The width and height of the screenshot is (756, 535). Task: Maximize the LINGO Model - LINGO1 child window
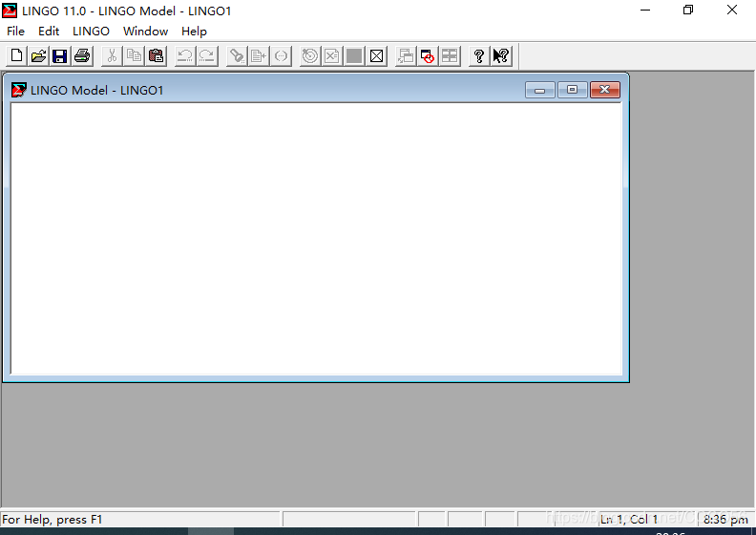572,90
